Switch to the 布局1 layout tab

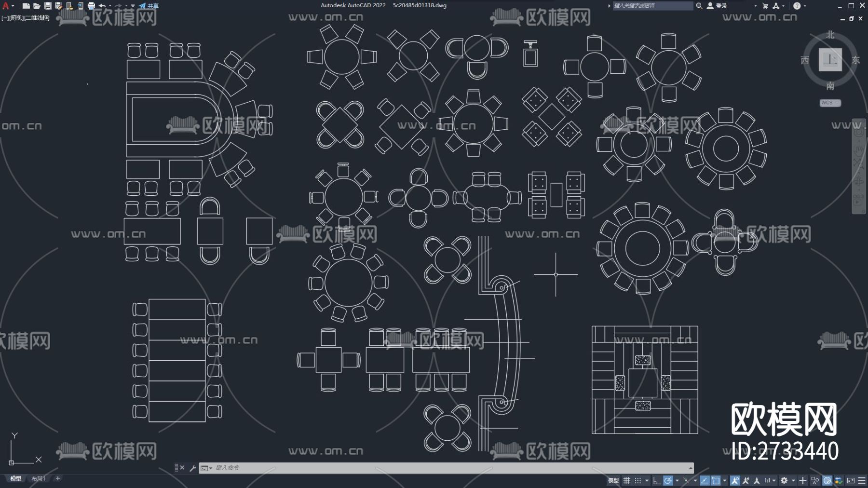click(38, 478)
